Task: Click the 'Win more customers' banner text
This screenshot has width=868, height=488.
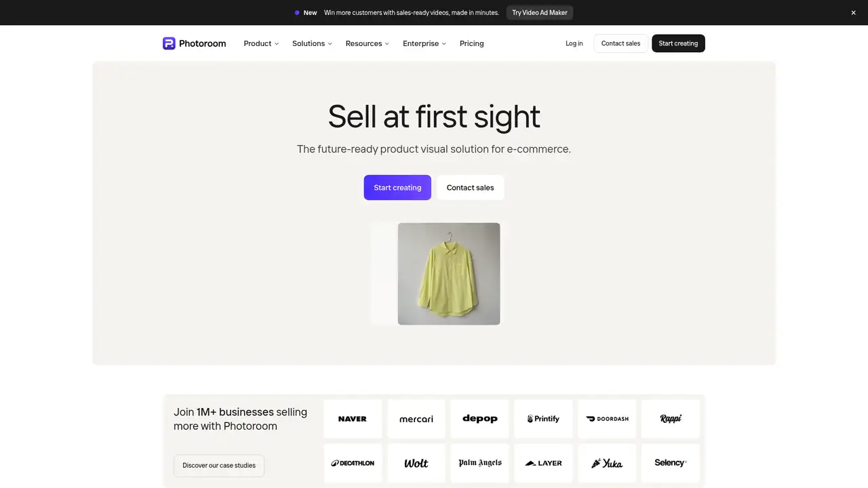Action: point(412,13)
